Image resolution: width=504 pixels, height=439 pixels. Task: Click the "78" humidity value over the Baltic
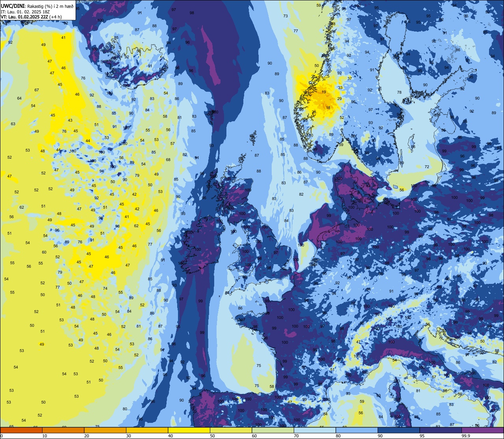399,92
